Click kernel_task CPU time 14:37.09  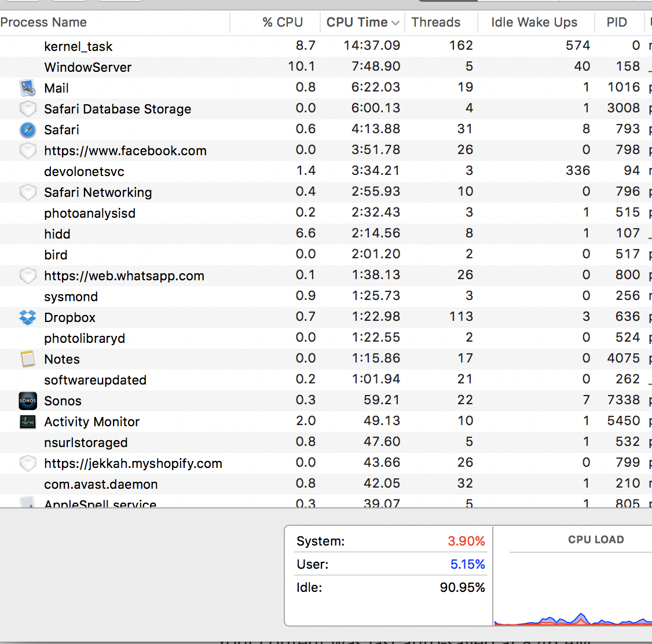pos(372,45)
